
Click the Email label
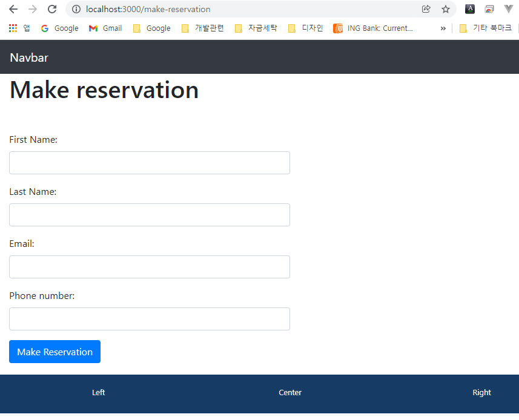tap(22, 244)
